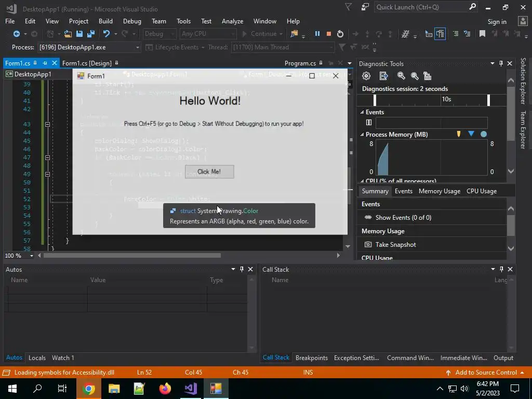Open the Call Stack panel options dropdown
This screenshot has width=532, height=399.
click(493, 269)
